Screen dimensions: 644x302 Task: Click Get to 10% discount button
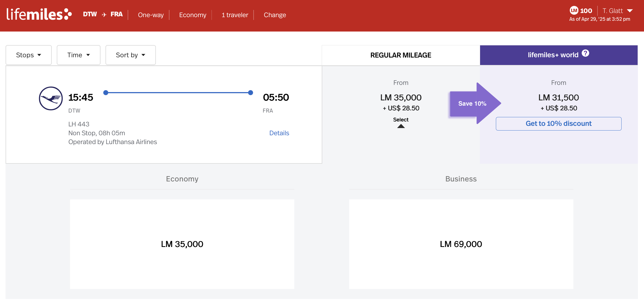[559, 124]
